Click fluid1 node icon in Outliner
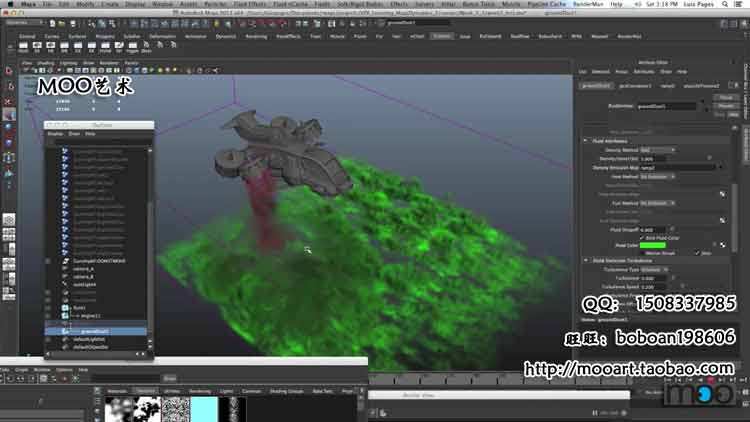Image resolution: width=750 pixels, height=422 pixels. click(x=65, y=308)
